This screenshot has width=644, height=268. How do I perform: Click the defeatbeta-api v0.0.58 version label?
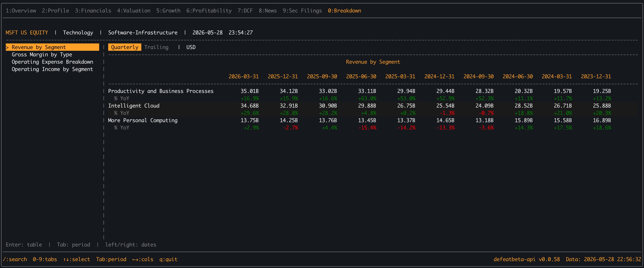[x=527, y=259]
